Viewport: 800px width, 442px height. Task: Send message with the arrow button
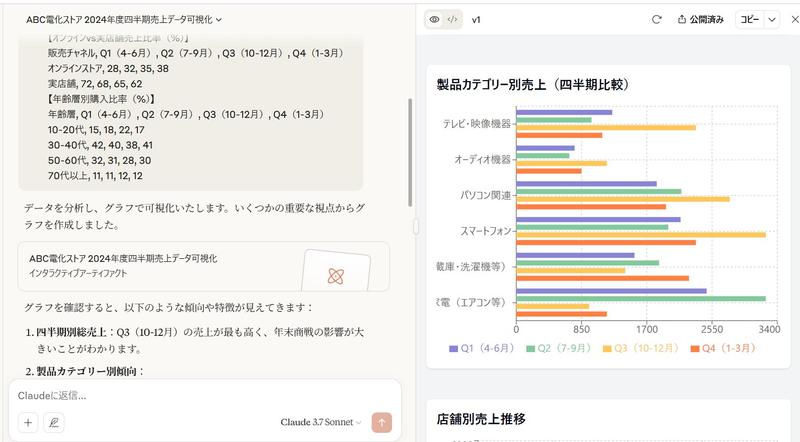coord(382,422)
